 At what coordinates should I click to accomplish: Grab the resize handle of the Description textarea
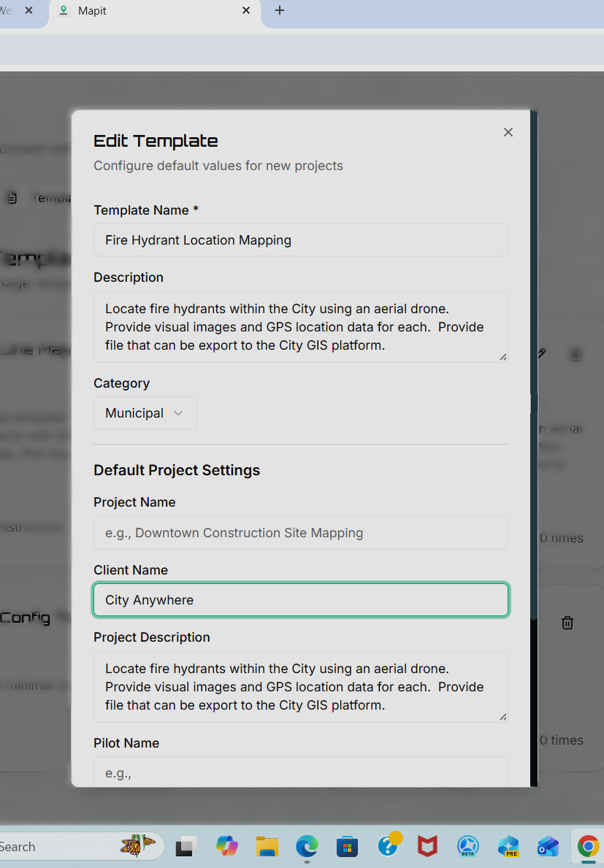503,356
